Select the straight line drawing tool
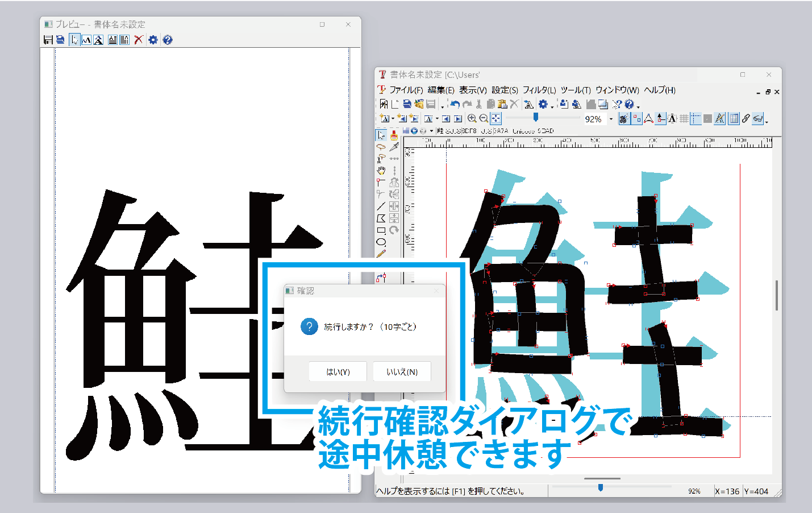Screen dimensions: 812x513 (x=381, y=206)
